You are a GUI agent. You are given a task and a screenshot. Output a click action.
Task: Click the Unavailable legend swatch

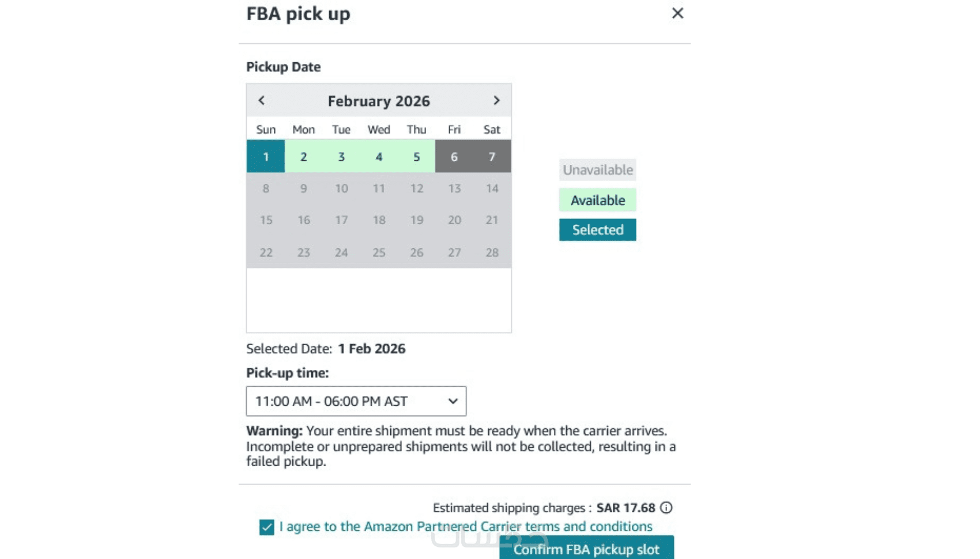597,170
